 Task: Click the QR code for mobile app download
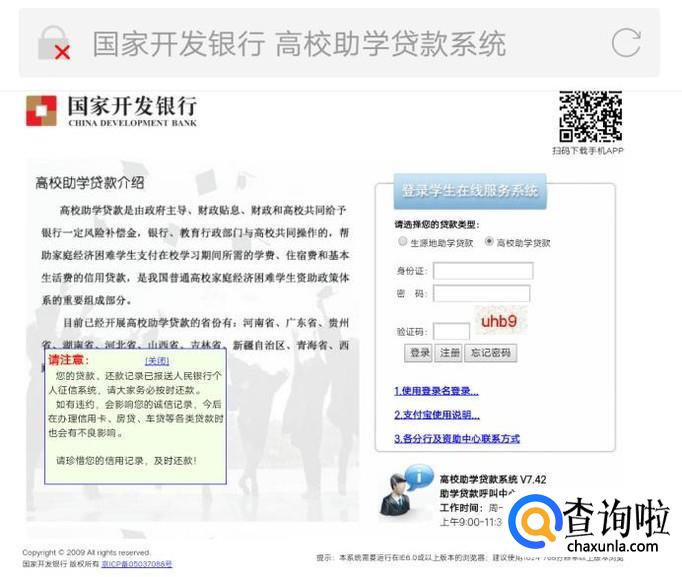(590, 117)
